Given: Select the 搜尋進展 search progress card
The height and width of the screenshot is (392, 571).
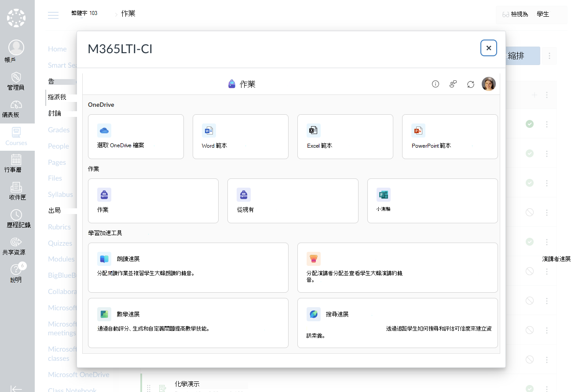Looking at the screenshot, I should click(x=398, y=323).
